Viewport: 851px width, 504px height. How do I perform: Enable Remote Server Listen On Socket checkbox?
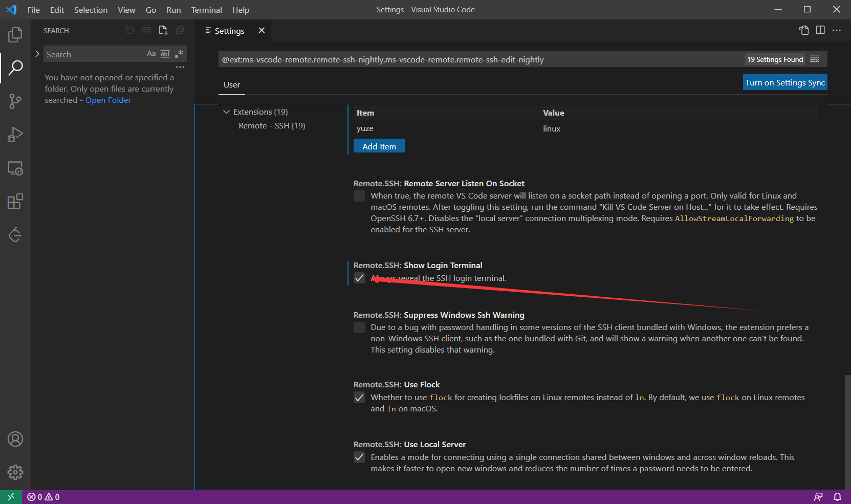(x=359, y=196)
